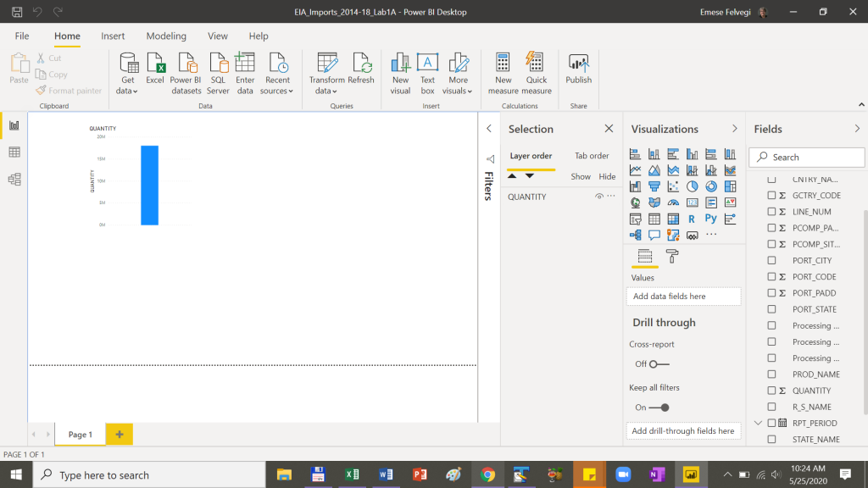Switch to Tab order in Selection pane
Screen dimensions: 868x488
point(591,155)
